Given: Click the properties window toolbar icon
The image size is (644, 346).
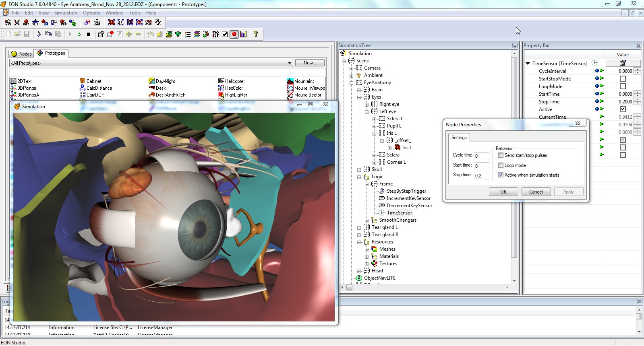Looking at the screenshot, I should pos(101,34).
